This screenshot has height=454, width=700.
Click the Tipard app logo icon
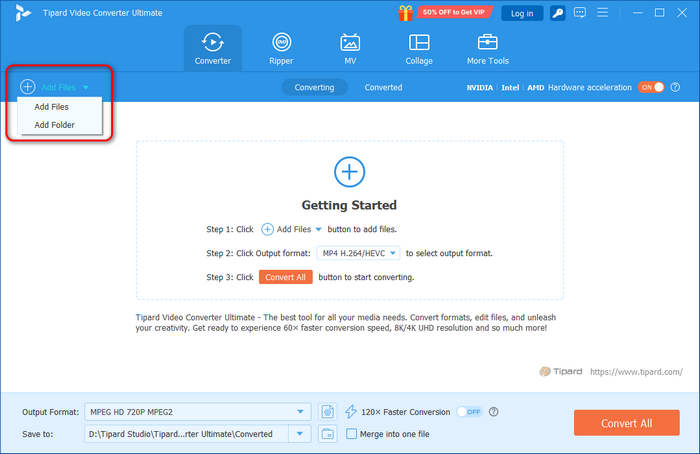tap(22, 12)
